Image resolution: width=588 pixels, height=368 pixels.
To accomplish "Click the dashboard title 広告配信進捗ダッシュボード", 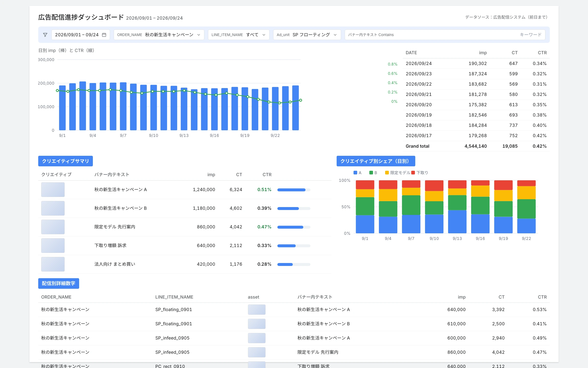I will [x=81, y=17].
